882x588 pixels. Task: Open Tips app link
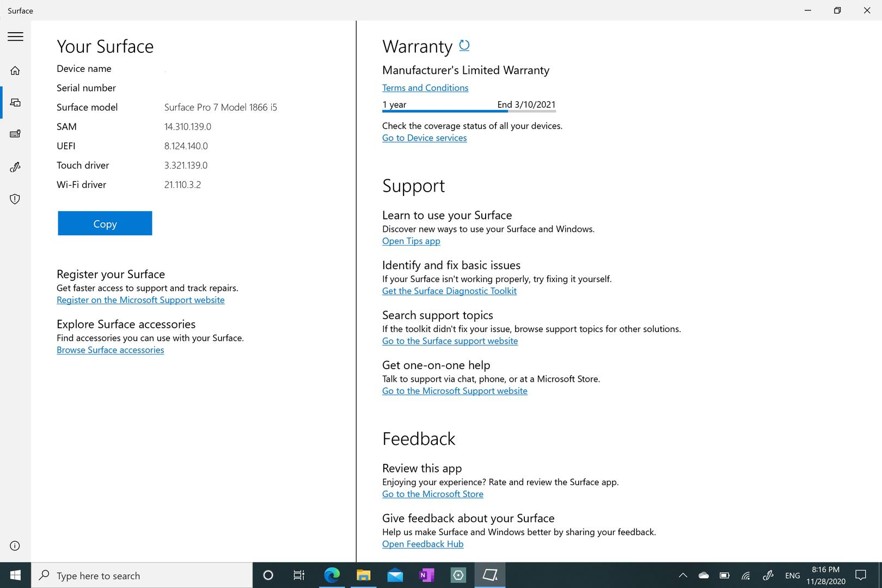coord(411,241)
